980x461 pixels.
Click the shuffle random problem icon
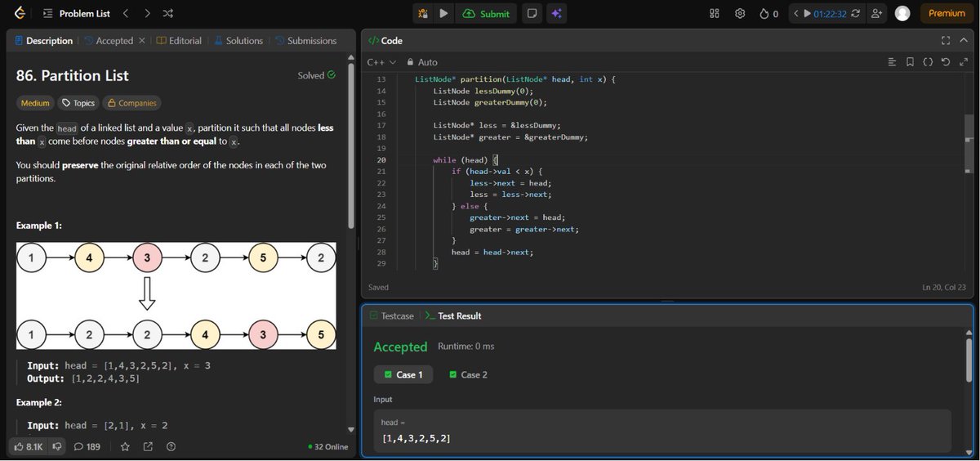[167, 14]
